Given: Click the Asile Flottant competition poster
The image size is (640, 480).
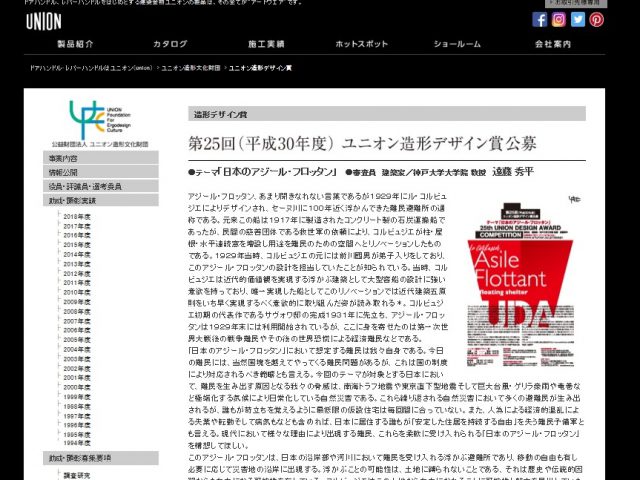Looking at the screenshot, I should pyautogui.click(x=522, y=281).
